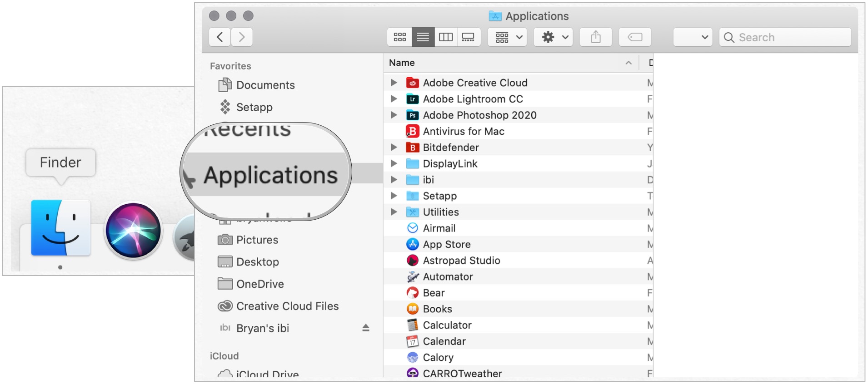The height and width of the screenshot is (384, 868).
Task: Select the CARROTweather icon
Action: 413,373
